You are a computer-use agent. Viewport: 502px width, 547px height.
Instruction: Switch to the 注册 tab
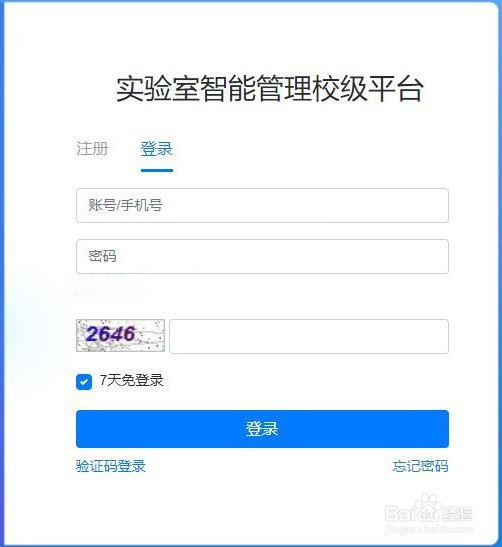(92, 149)
